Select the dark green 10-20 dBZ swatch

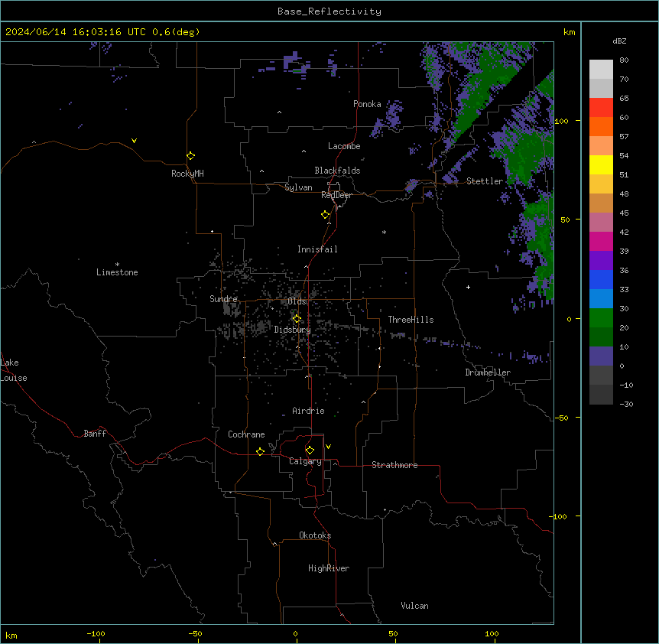tap(601, 337)
